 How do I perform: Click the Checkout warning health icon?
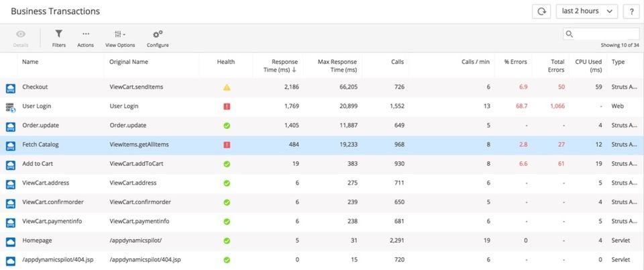[x=227, y=87]
